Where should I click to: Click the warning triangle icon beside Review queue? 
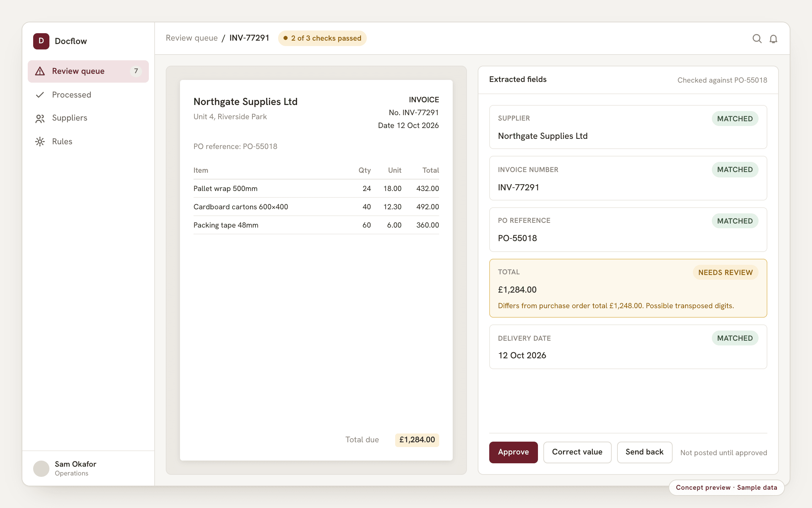pos(40,71)
